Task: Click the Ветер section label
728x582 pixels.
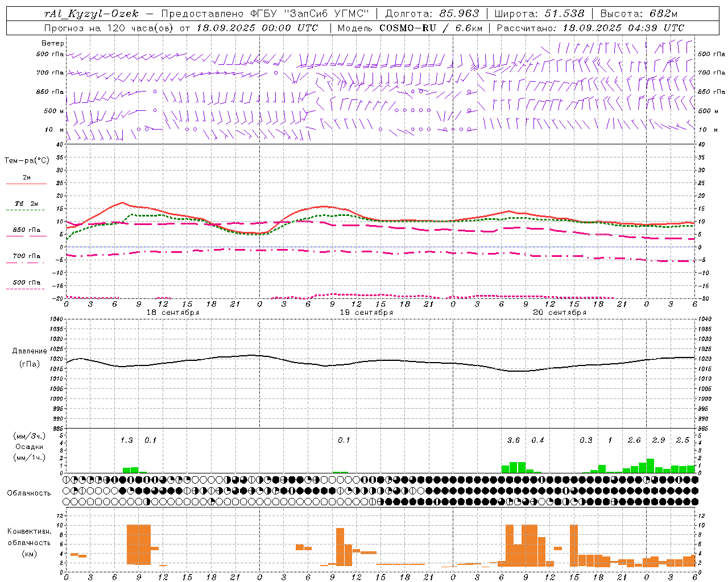Action: [x=53, y=43]
